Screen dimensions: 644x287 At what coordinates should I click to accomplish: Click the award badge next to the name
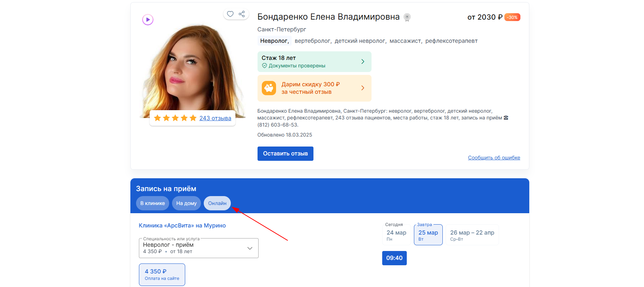[x=407, y=17]
